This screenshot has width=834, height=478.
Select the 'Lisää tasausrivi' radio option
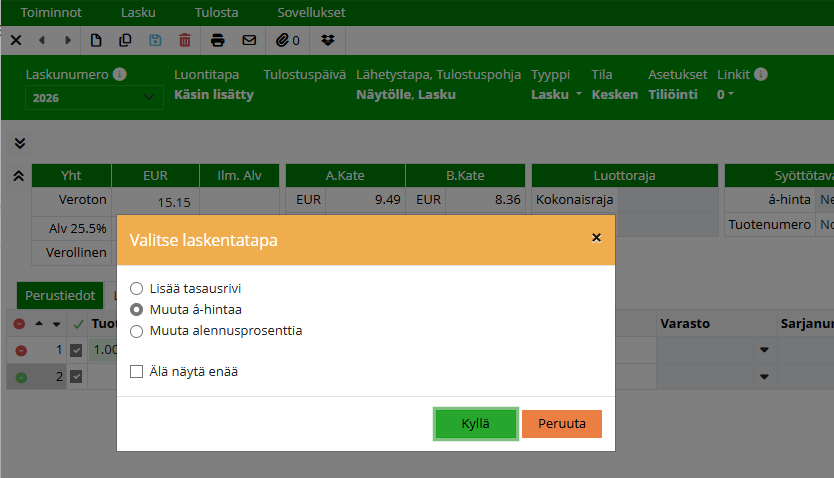coord(137,288)
